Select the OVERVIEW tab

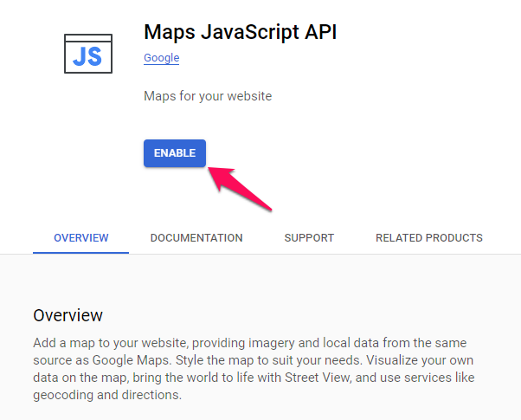click(80, 238)
